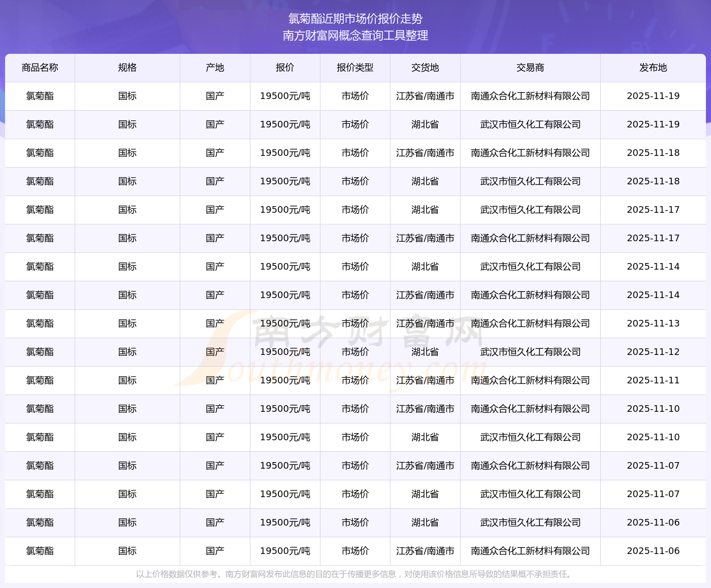Select 市场价 in the last table row
The width and height of the screenshot is (711, 588).
point(355,551)
